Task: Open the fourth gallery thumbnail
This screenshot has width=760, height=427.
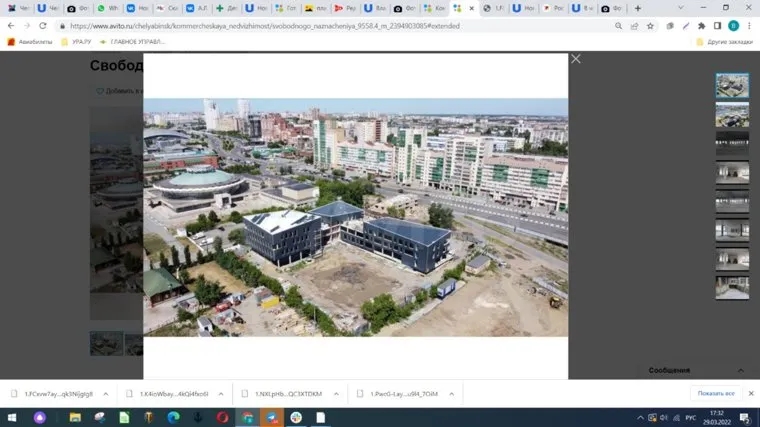Action: 732,173
